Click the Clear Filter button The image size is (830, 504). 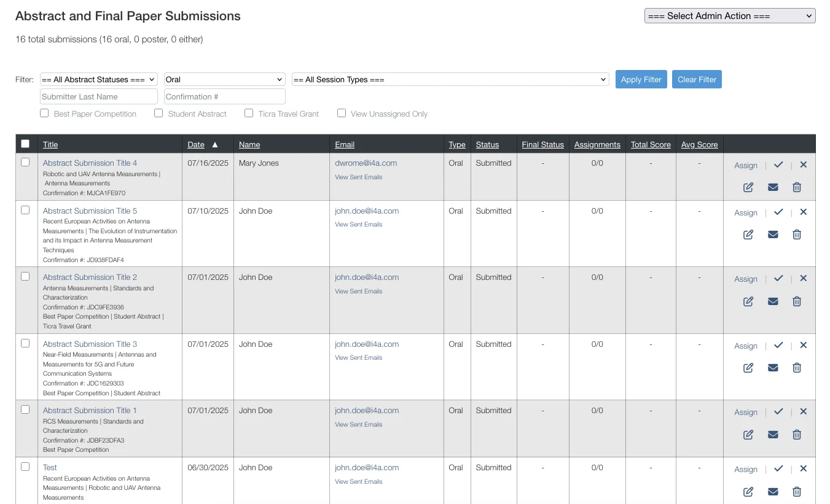(x=697, y=79)
